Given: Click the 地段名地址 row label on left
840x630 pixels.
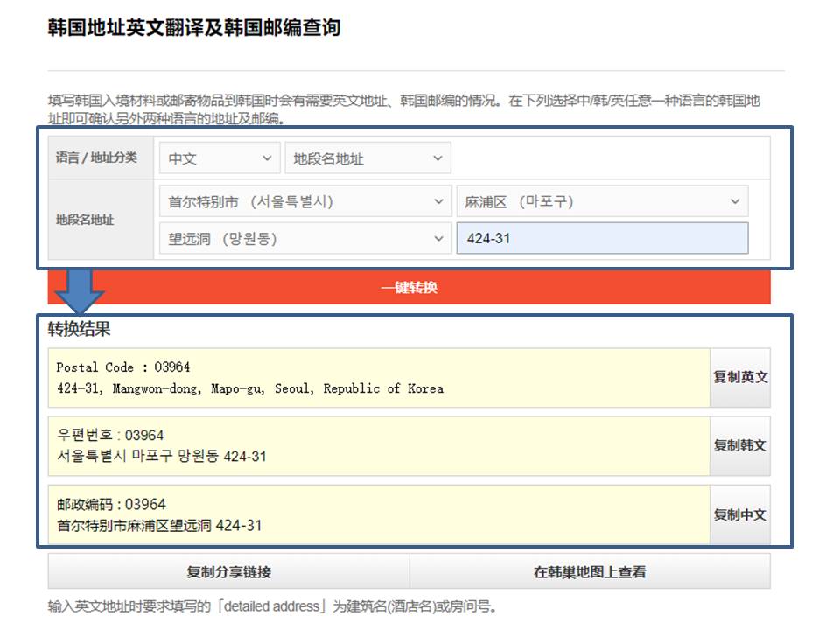Looking at the screenshot, I should (x=86, y=220).
